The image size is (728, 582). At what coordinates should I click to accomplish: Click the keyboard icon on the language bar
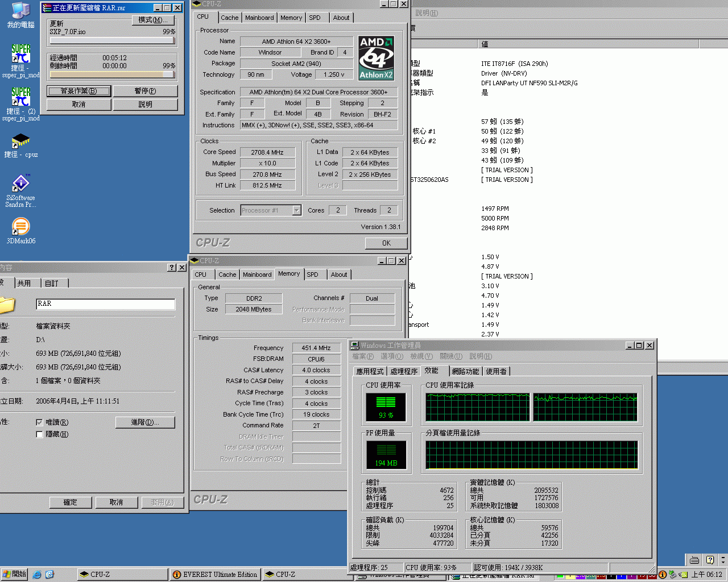click(x=694, y=560)
